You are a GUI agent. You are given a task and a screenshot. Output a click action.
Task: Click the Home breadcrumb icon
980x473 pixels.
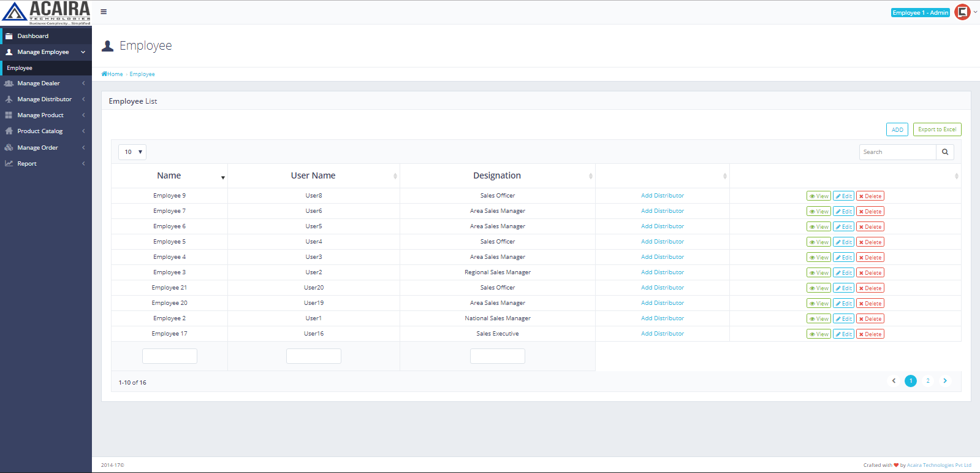click(105, 74)
